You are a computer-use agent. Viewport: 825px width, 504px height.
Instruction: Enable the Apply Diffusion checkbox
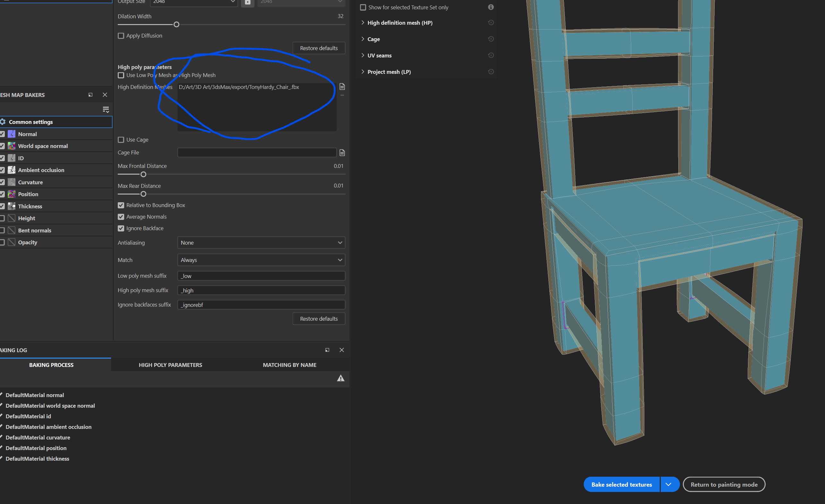[x=121, y=36]
